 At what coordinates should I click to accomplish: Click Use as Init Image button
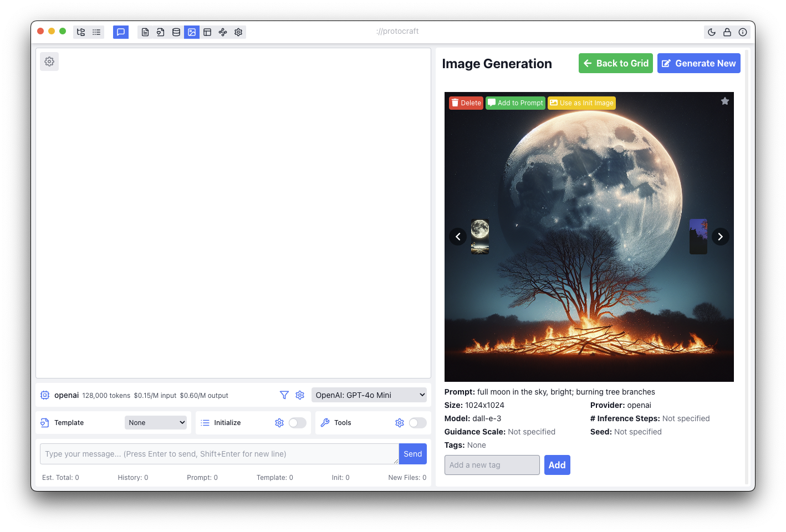[x=581, y=103]
